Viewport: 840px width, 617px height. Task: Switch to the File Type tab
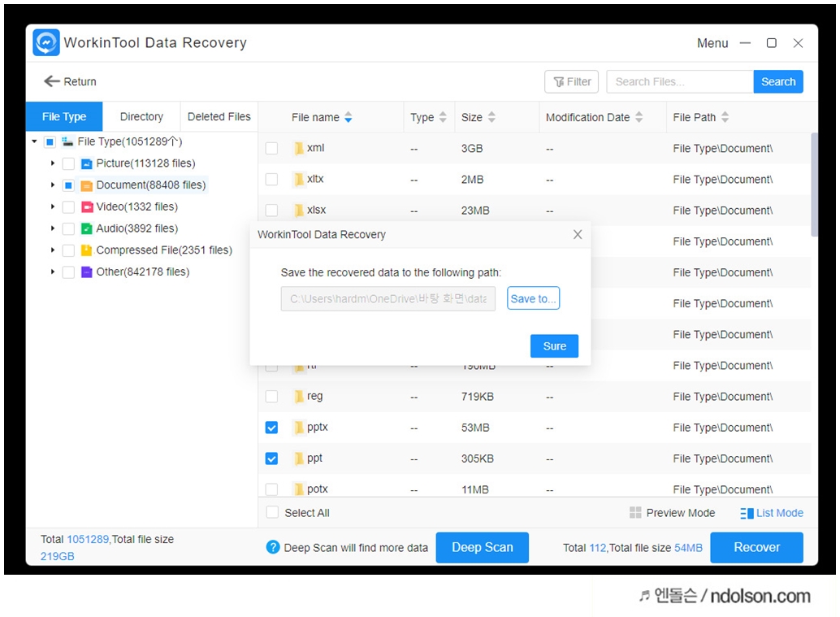[64, 116]
